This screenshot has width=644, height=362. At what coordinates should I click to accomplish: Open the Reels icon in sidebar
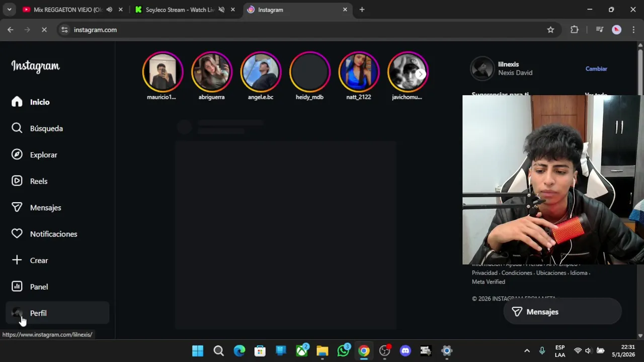point(17,181)
